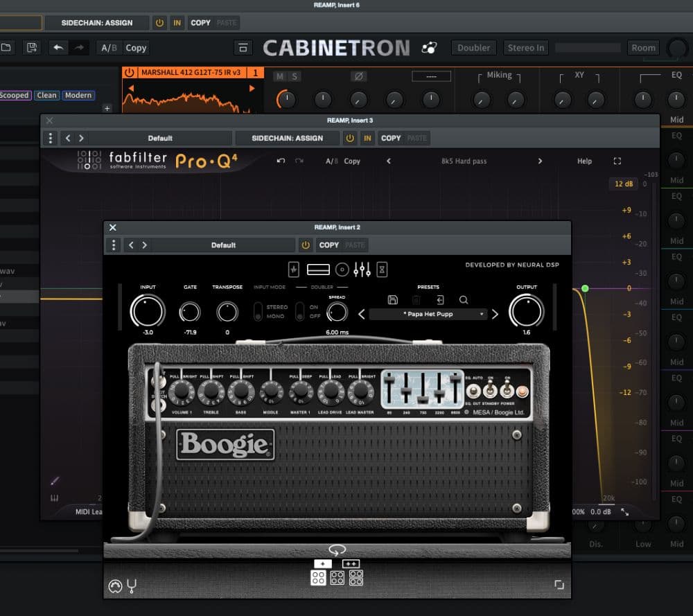Click the next preset chevron beside Papa Het Pupp

point(494,314)
